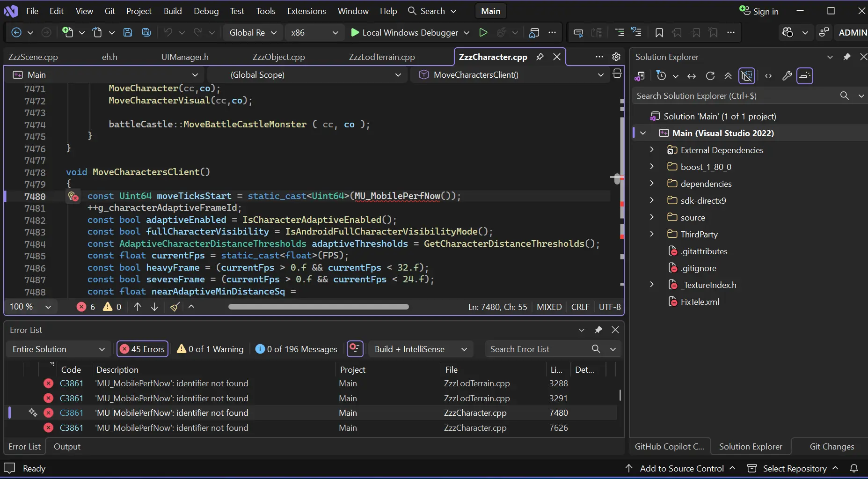Open the Build menu
868x479 pixels.
tap(173, 11)
